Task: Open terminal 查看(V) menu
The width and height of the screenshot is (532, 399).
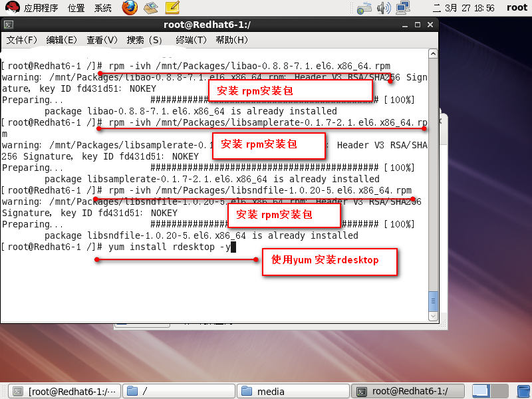Action: click(x=102, y=40)
